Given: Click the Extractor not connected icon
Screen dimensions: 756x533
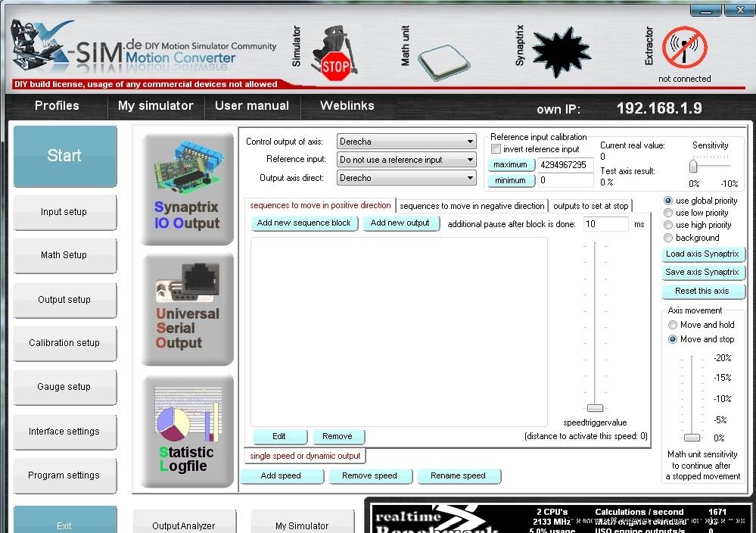Looking at the screenshot, I should tap(684, 48).
